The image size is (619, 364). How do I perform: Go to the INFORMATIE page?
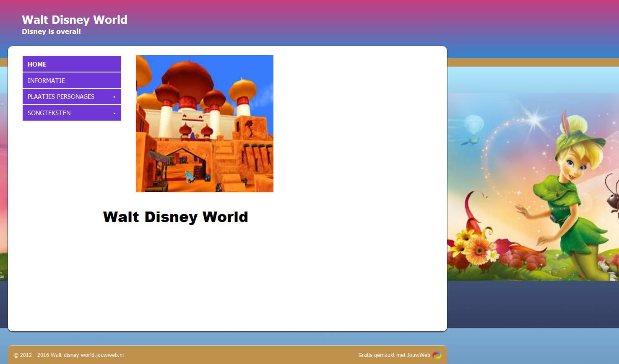pyautogui.click(x=72, y=80)
